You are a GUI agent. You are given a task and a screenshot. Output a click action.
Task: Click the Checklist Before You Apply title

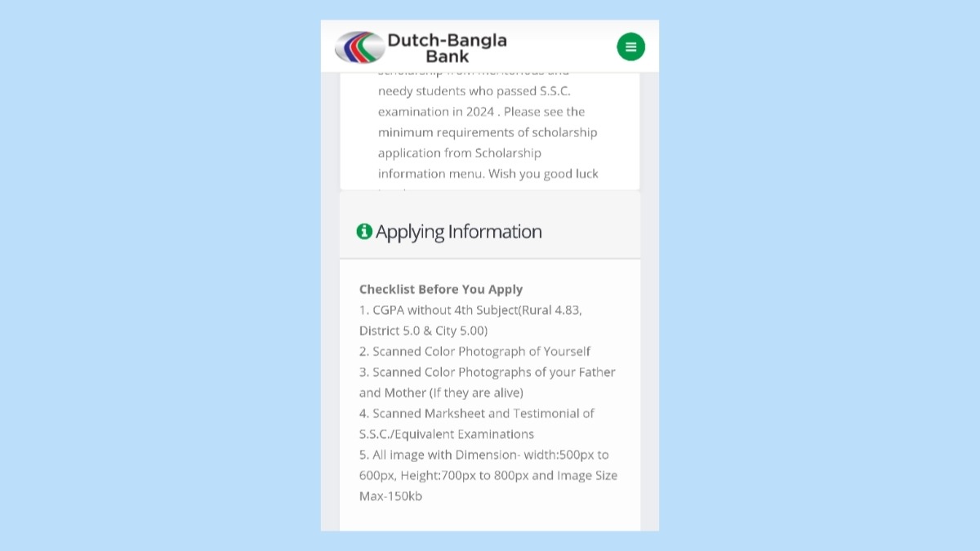pyautogui.click(x=441, y=289)
